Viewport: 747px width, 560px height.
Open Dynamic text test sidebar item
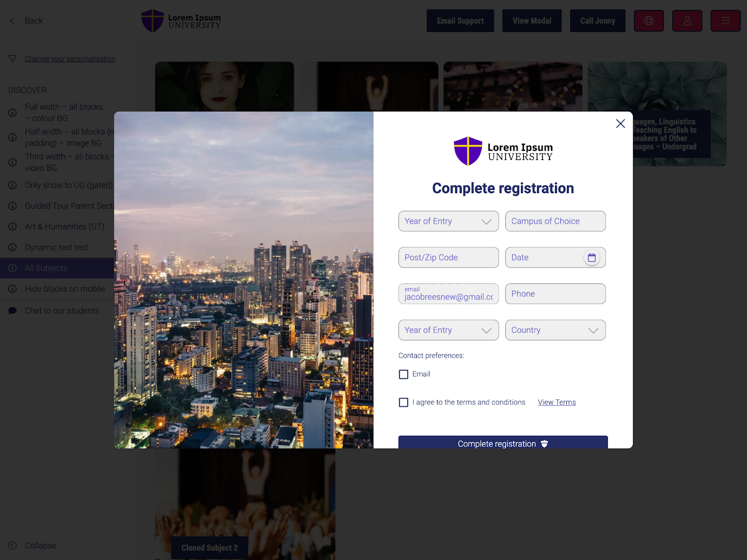57,247
